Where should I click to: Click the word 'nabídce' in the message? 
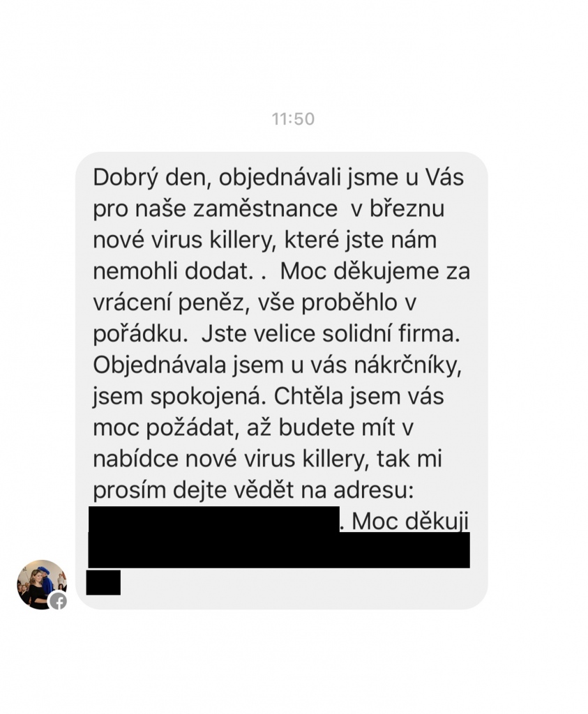[x=136, y=459]
